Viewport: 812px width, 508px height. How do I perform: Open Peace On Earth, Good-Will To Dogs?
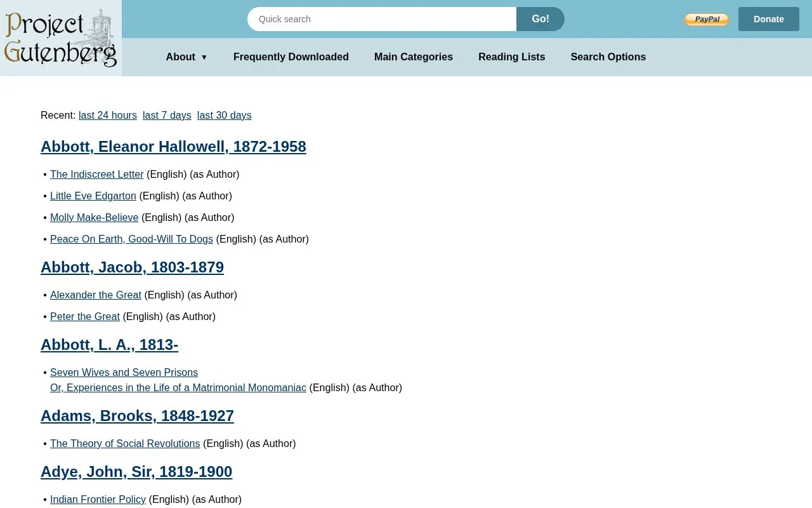131,239
